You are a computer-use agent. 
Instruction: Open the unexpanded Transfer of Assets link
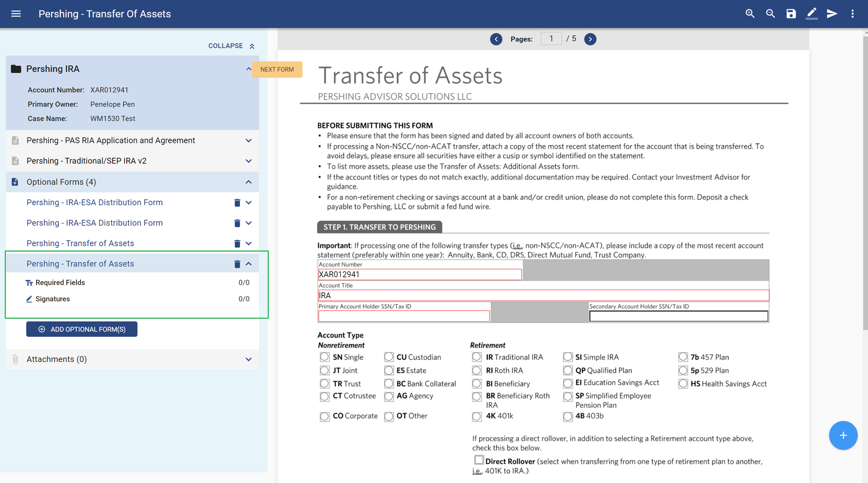[80, 244]
